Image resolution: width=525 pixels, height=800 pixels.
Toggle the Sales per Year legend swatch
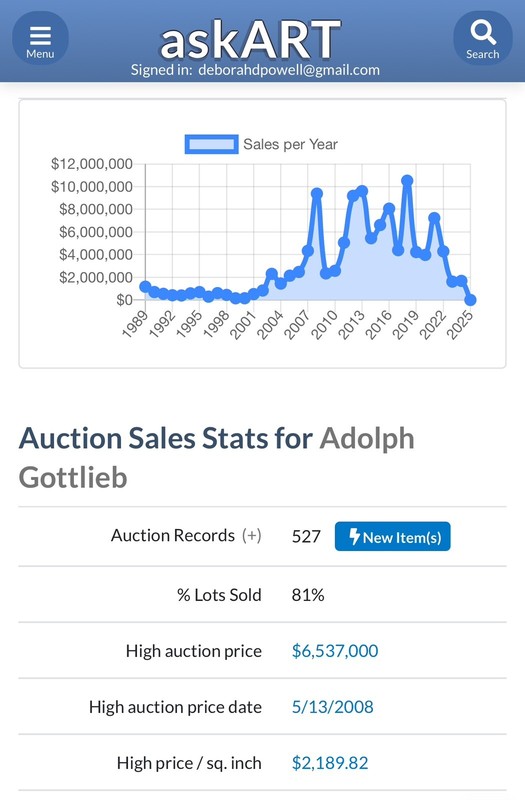tap(211, 144)
